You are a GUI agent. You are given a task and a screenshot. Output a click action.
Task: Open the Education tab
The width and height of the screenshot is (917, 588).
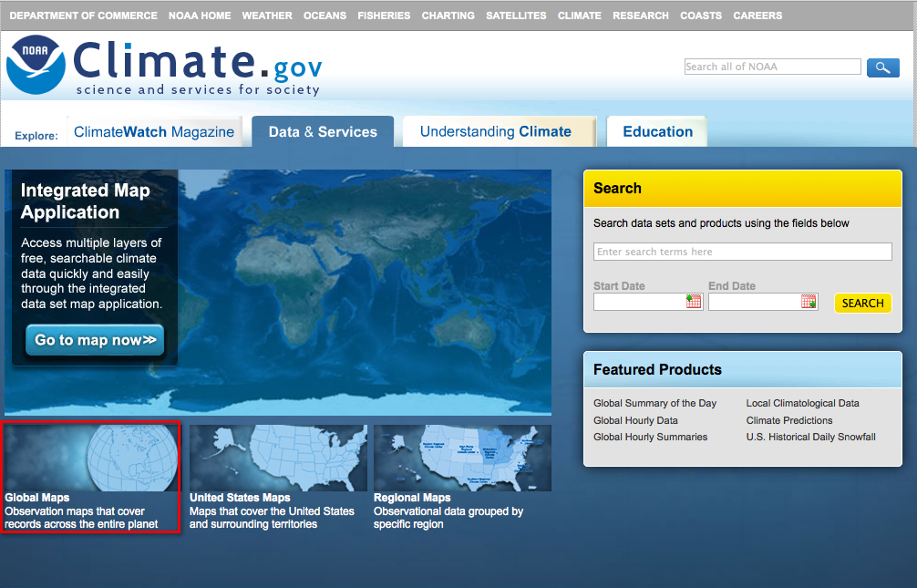[656, 130]
